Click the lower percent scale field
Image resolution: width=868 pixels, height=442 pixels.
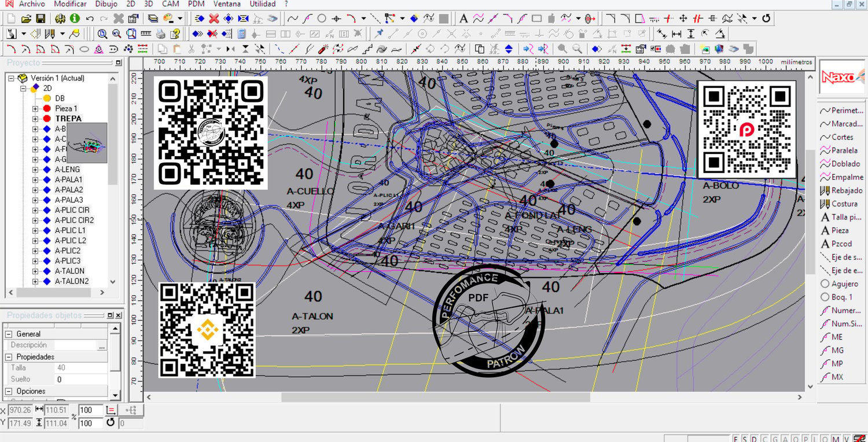pos(91,423)
